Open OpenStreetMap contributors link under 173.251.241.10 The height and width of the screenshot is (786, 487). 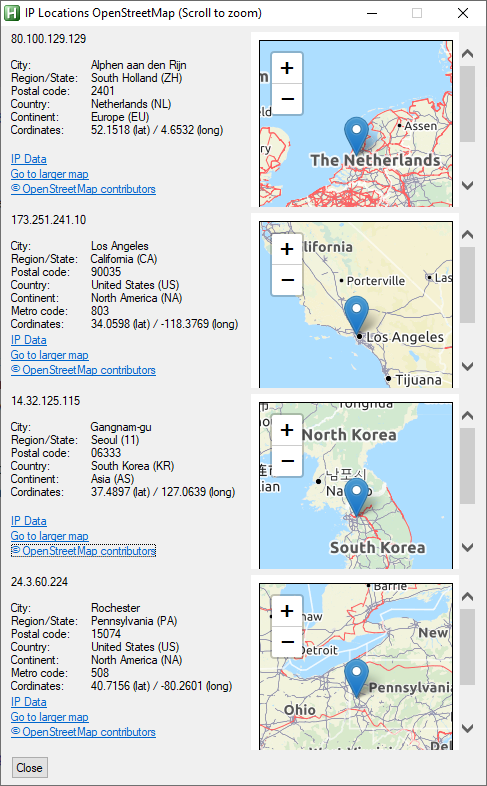[x=83, y=370]
